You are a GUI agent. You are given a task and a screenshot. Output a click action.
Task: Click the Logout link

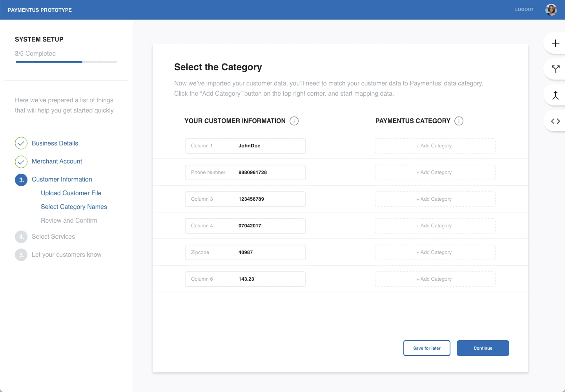click(x=524, y=9)
